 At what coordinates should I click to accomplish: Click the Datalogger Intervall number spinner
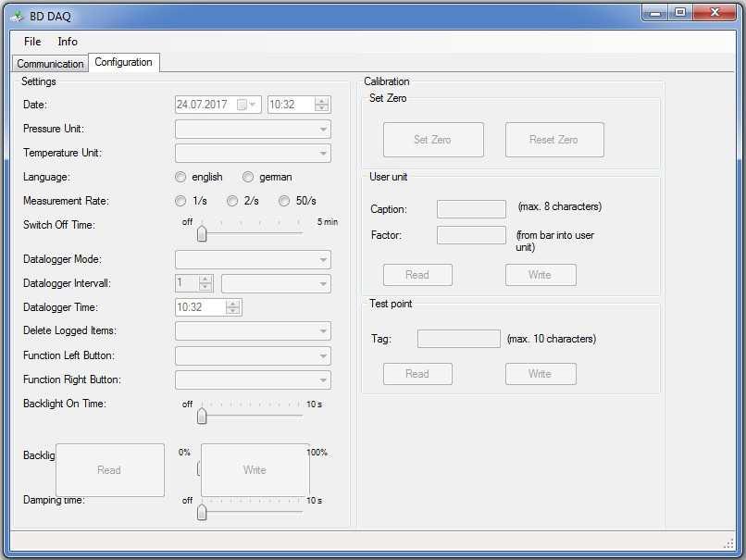[205, 283]
